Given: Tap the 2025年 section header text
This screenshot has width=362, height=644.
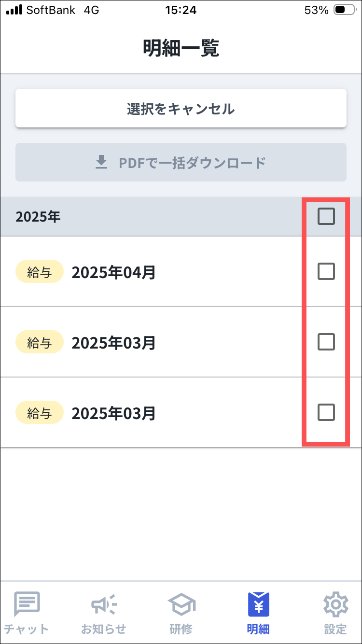Looking at the screenshot, I should point(38,217).
